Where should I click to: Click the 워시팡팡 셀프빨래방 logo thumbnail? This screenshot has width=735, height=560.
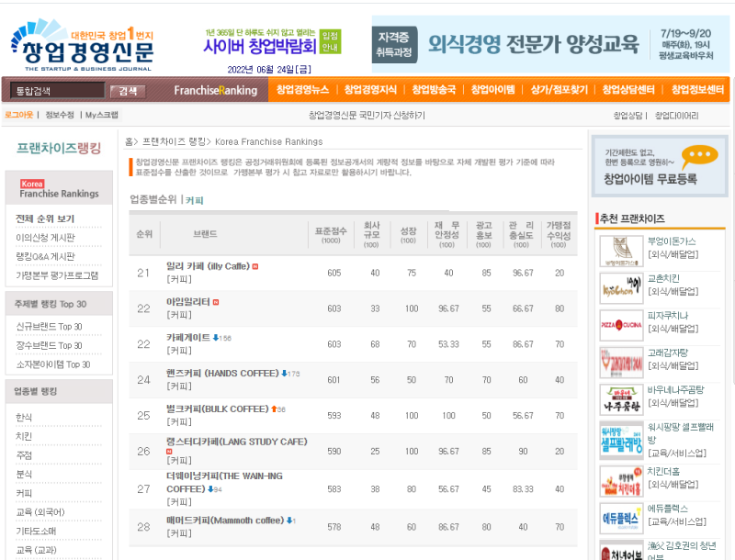[621, 441]
